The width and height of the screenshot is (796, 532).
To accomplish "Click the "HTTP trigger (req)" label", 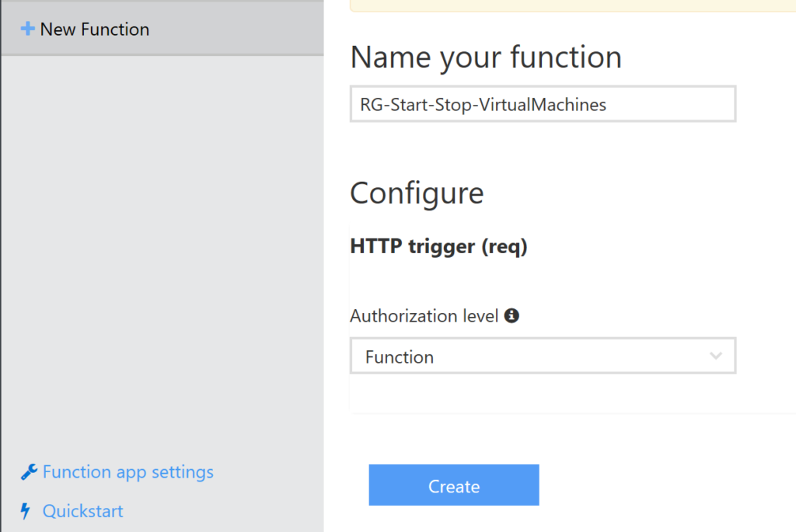I will pyautogui.click(x=438, y=247).
